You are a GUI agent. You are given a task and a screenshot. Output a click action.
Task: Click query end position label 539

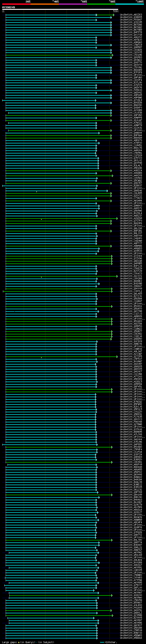115,11
